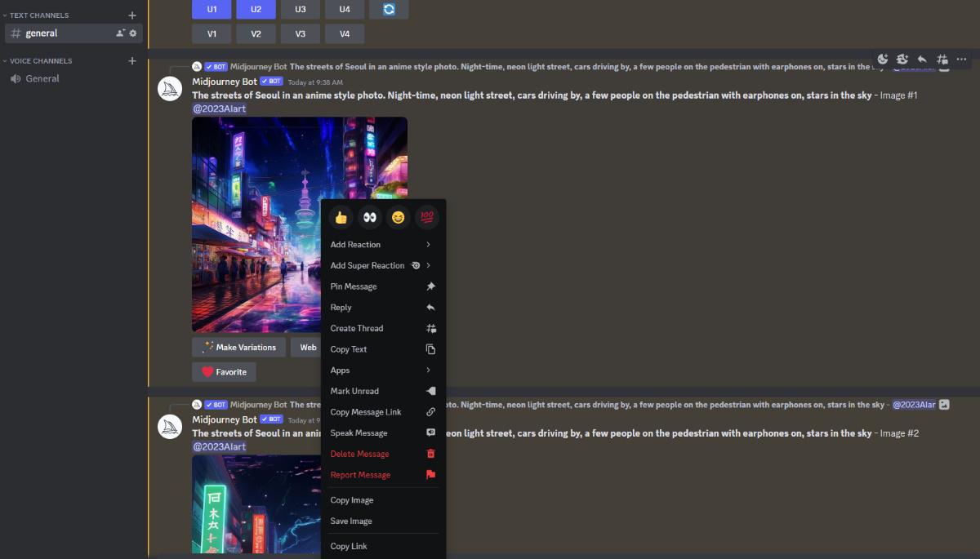Create a new text channel with the plus icon
The height and width of the screenshot is (559, 980).
click(x=132, y=15)
